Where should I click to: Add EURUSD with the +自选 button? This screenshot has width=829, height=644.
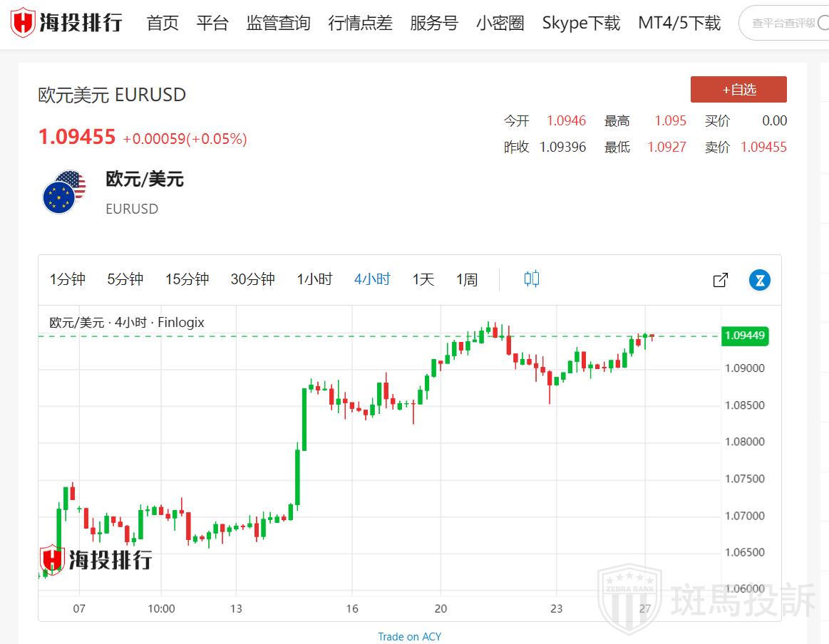[738, 90]
